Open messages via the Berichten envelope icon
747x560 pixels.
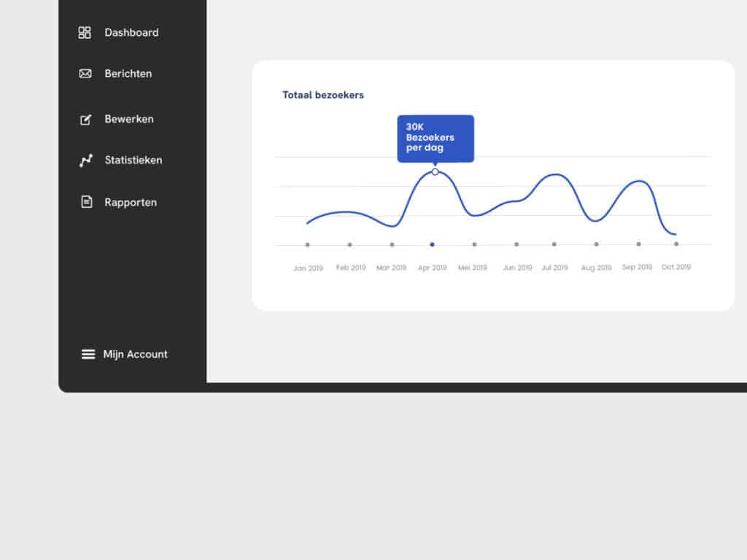coord(85,74)
